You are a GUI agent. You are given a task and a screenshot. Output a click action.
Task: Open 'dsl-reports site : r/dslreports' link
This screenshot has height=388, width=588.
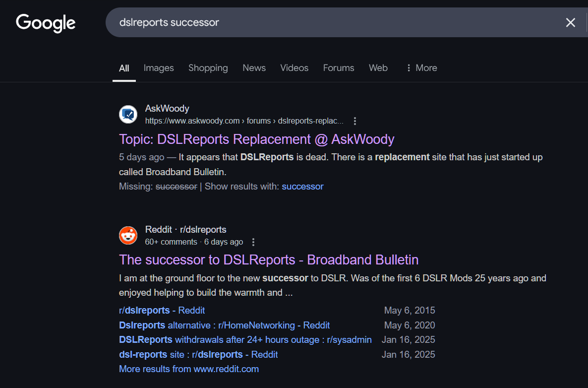(x=198, y=354)
